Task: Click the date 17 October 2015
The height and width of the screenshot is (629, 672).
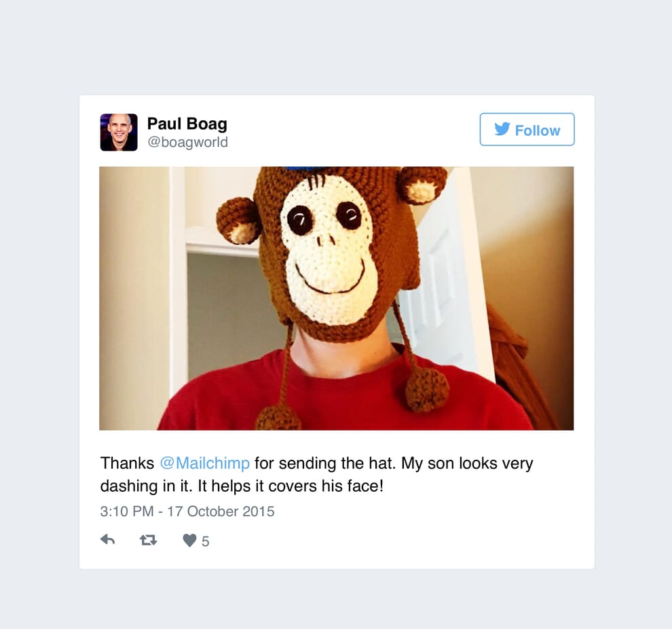Action: coord(221,511)
